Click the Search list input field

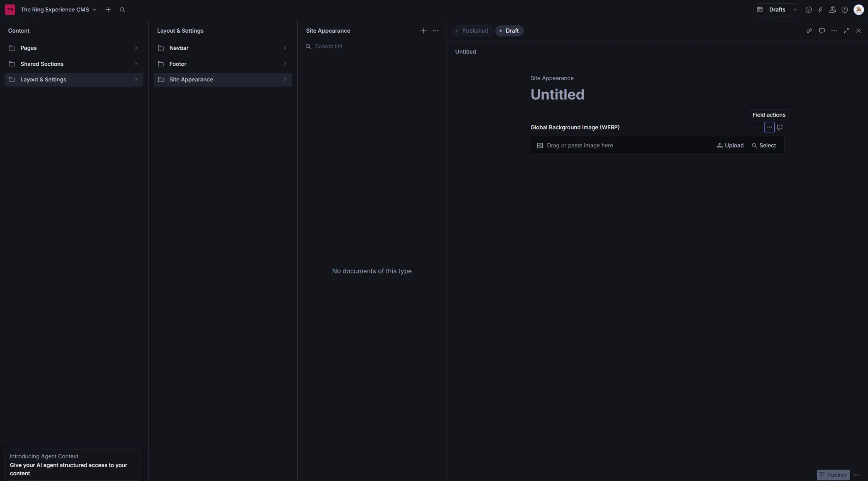(371, 47)
